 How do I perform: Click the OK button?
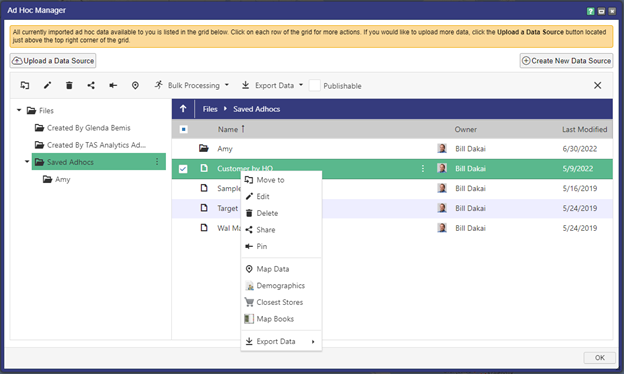[599, 357]
